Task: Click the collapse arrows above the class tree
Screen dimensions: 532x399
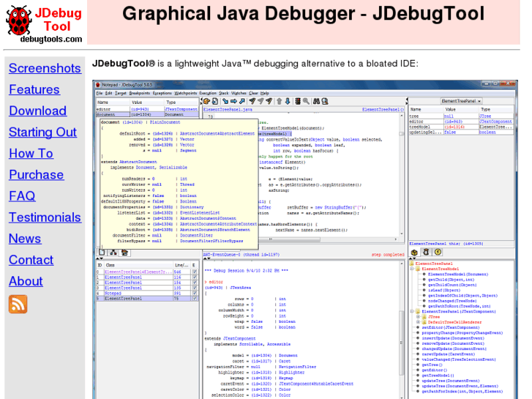Action: click(413, 258)
